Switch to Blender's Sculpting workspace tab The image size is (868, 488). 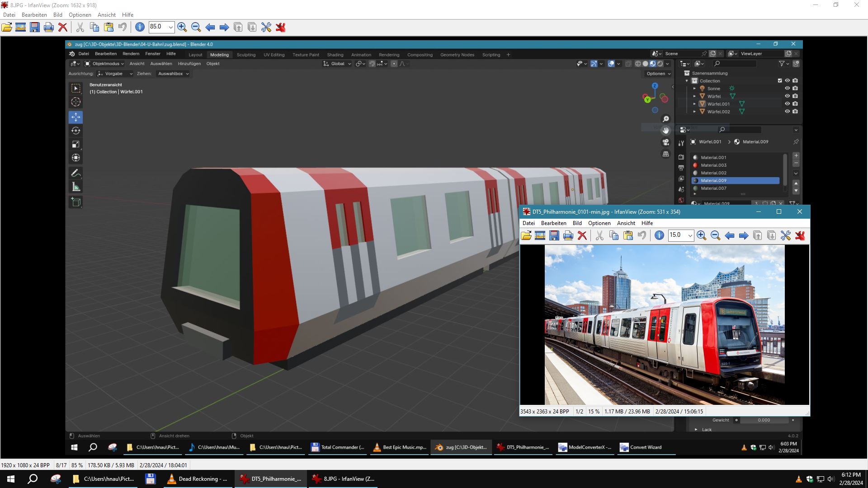tap(246, 55)
